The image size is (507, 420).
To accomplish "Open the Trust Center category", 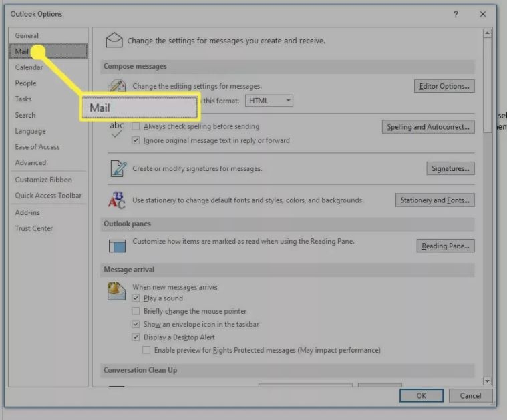I will [x=48, y=228].
